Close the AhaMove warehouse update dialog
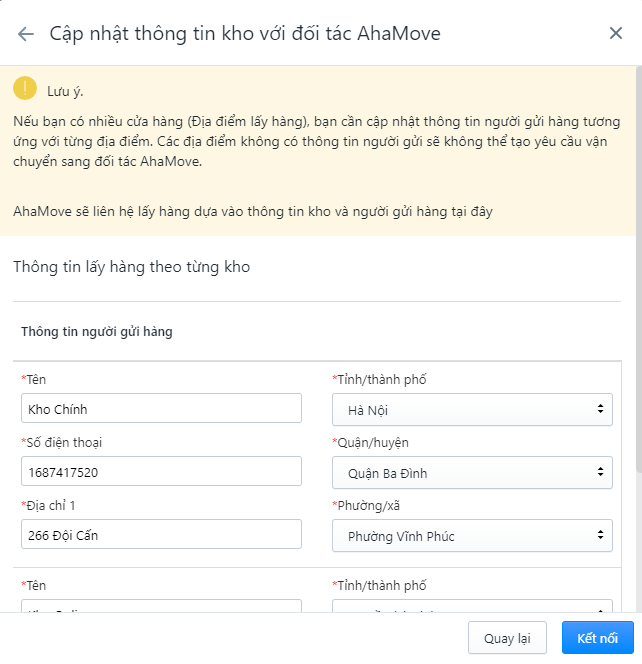This screenshot has width=642, height=664. pos(616,33)
